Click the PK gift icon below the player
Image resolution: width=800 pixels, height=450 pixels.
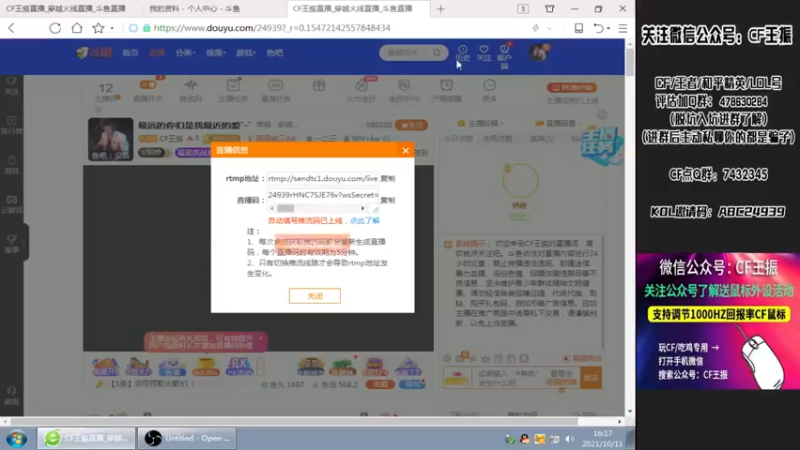(239, 366)
